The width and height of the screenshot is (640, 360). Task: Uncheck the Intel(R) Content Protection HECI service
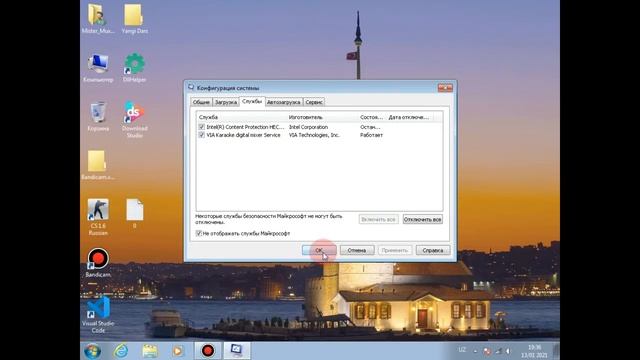[201, 127]
